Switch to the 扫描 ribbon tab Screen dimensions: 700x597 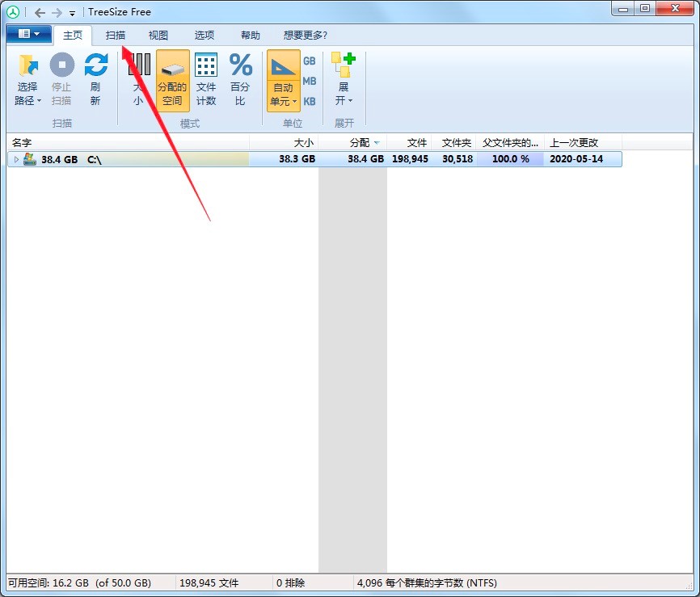point(115,35)
